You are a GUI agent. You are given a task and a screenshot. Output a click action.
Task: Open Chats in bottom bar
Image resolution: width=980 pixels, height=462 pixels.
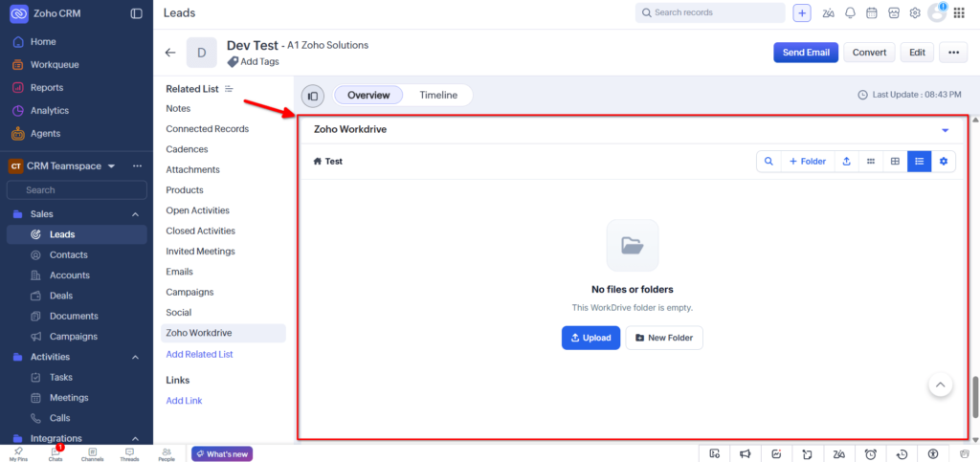pos(56,454)
